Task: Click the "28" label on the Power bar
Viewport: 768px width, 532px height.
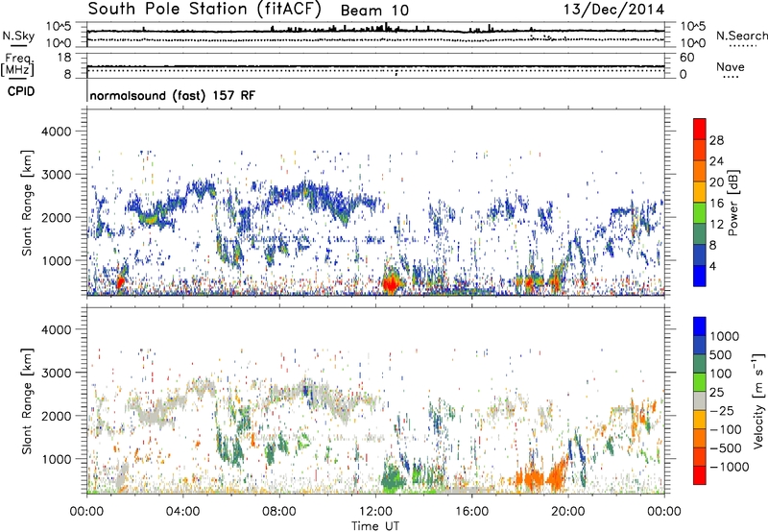Action: (716, 140)
